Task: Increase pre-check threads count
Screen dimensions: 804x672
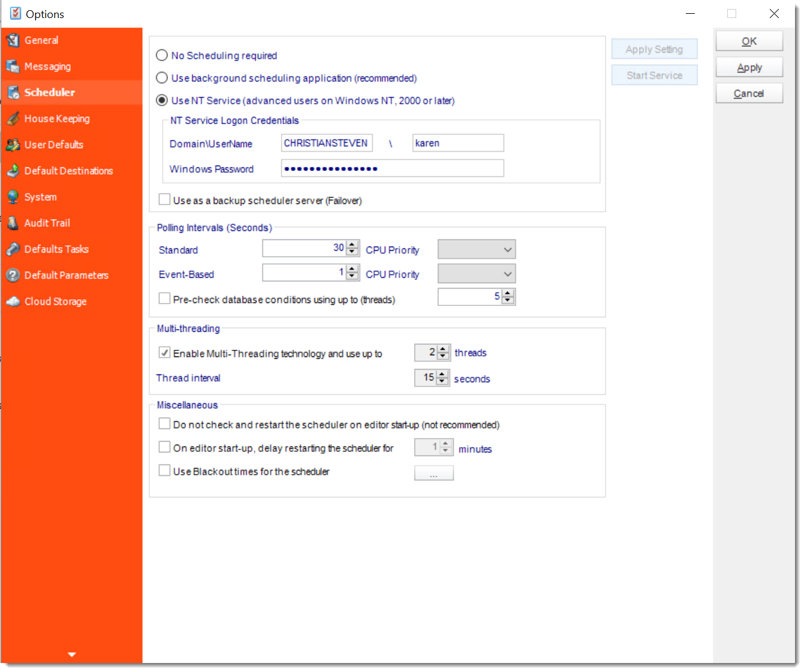Action: coord(508,293)
